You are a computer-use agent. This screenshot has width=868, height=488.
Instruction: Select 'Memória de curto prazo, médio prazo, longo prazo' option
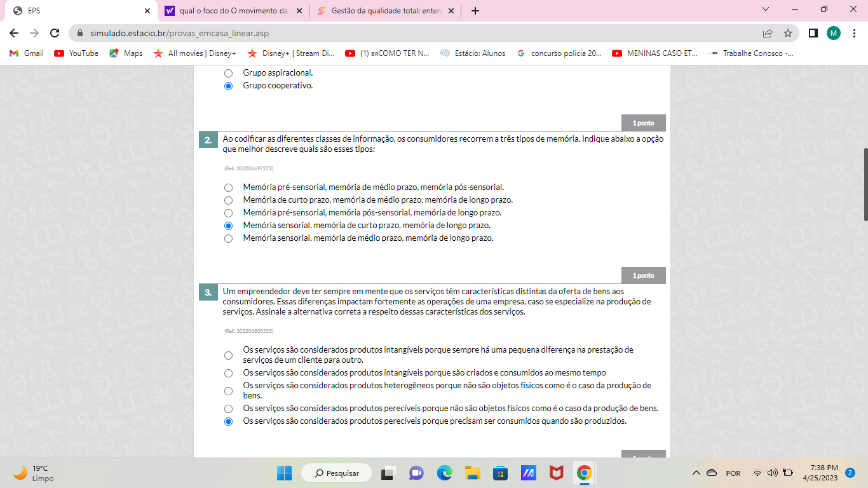click(x=229, y=200)
